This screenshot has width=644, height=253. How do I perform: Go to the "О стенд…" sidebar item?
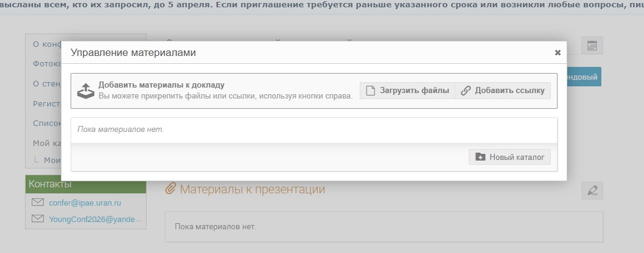click(x=46, y=83)
